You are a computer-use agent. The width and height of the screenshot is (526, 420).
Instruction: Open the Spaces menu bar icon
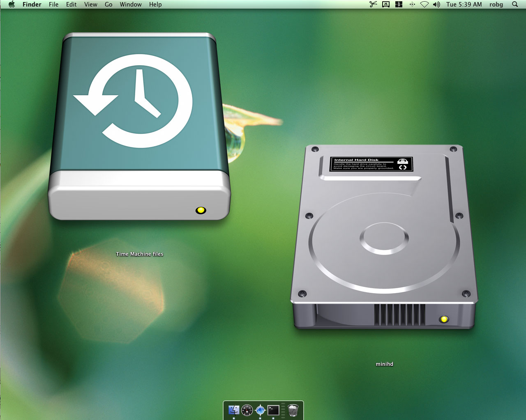[399, 5]
